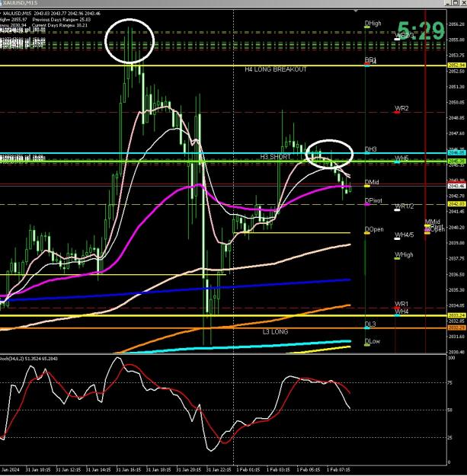Click the yellow 2042.03 price tag on the axis

click(456, 204)
